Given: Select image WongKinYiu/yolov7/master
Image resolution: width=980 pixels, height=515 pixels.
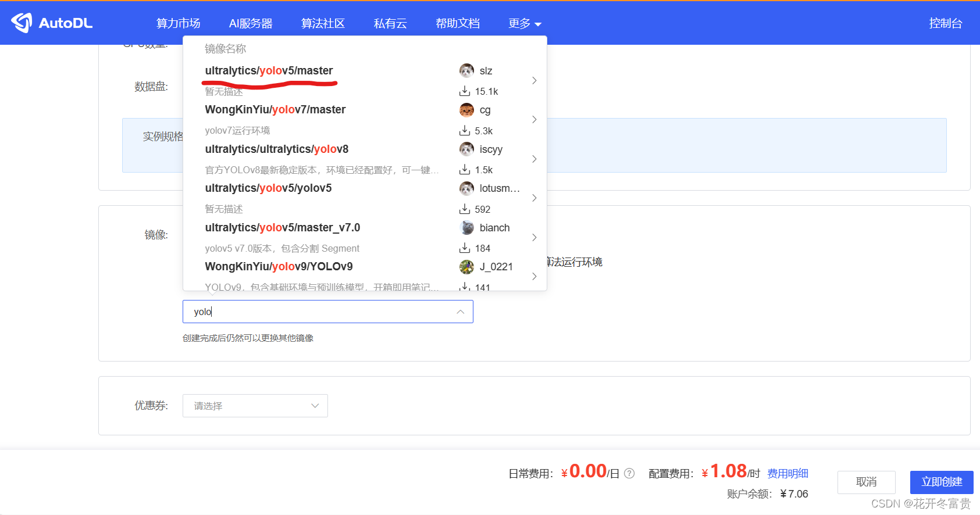Looking at the screenshot, I should pyautogui.click(x=275, y=109).
